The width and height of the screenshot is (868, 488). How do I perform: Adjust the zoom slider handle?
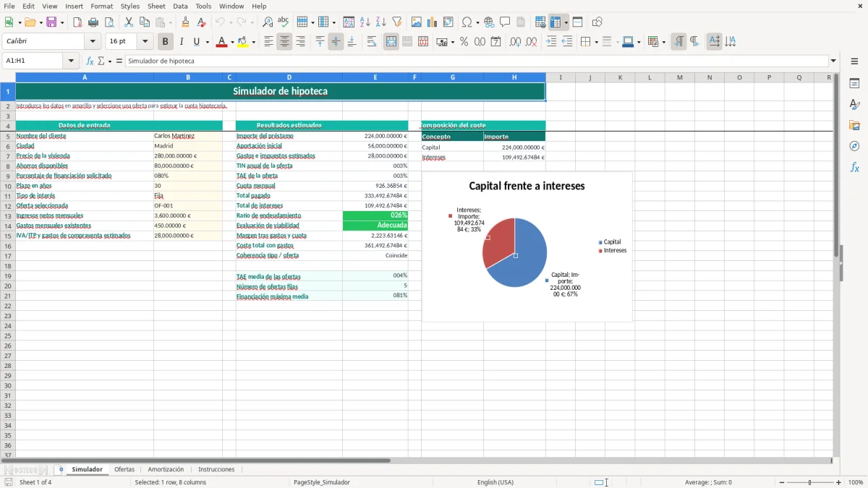(810, 482)
